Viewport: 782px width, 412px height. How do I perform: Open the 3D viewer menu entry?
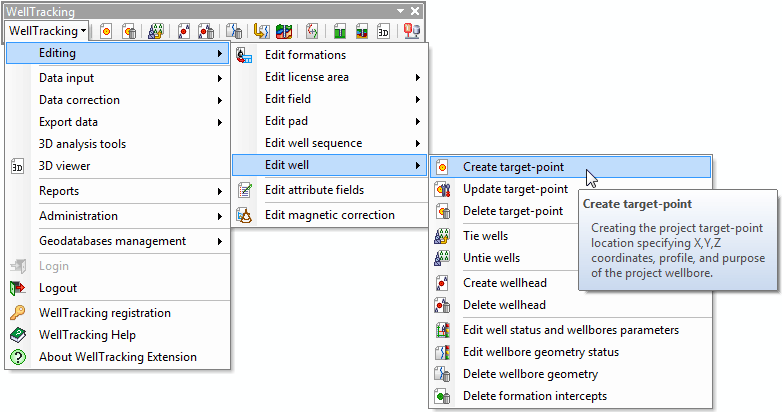(x=118, y=166)
